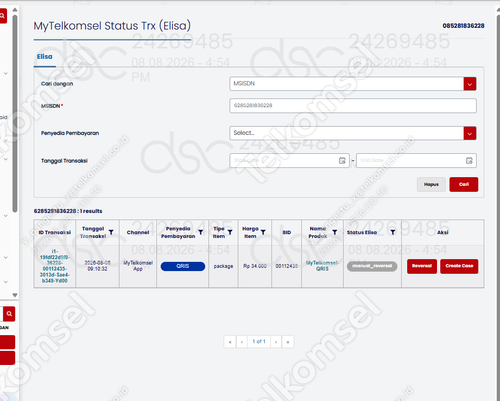Go to next results page
Screen dimensions: 500x401
(x=276, y=342)
